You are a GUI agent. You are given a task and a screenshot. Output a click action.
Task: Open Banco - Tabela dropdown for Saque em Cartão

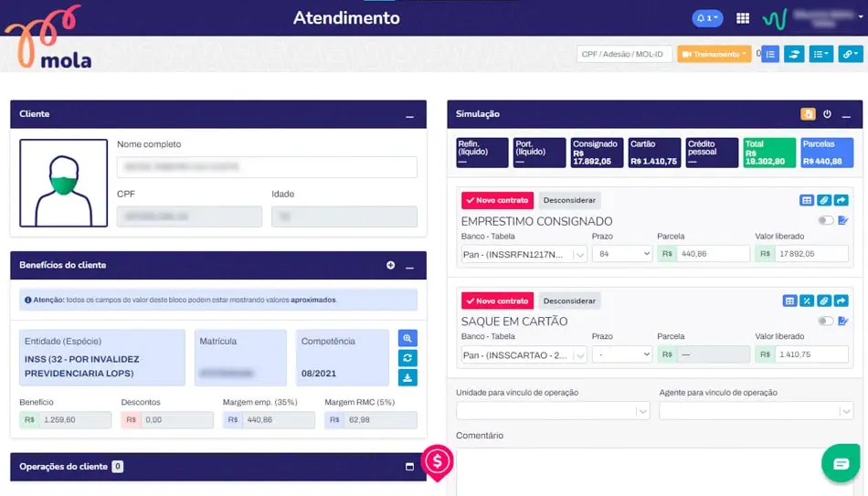tap(524, 354)
